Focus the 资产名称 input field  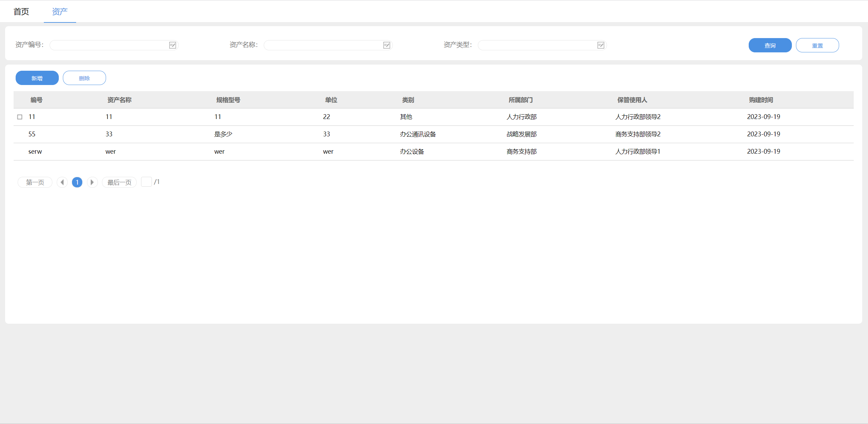pyautogui.click(x=323, y=45)
